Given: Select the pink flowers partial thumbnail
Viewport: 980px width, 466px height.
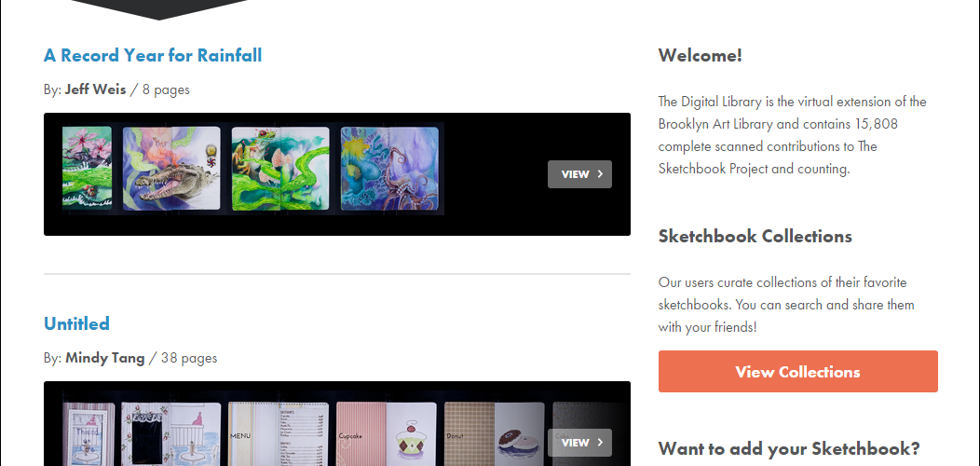Looking at the screenshot, I should tap(87, 168).
